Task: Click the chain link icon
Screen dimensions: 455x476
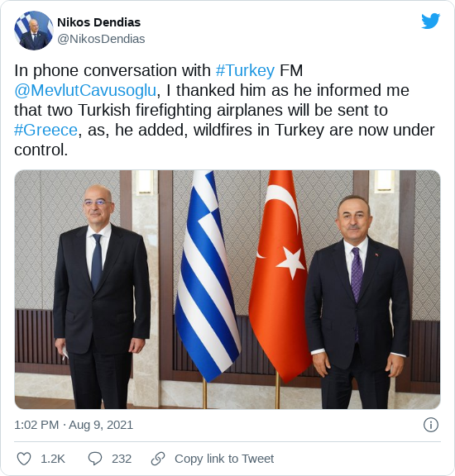Action: (158, 459)
